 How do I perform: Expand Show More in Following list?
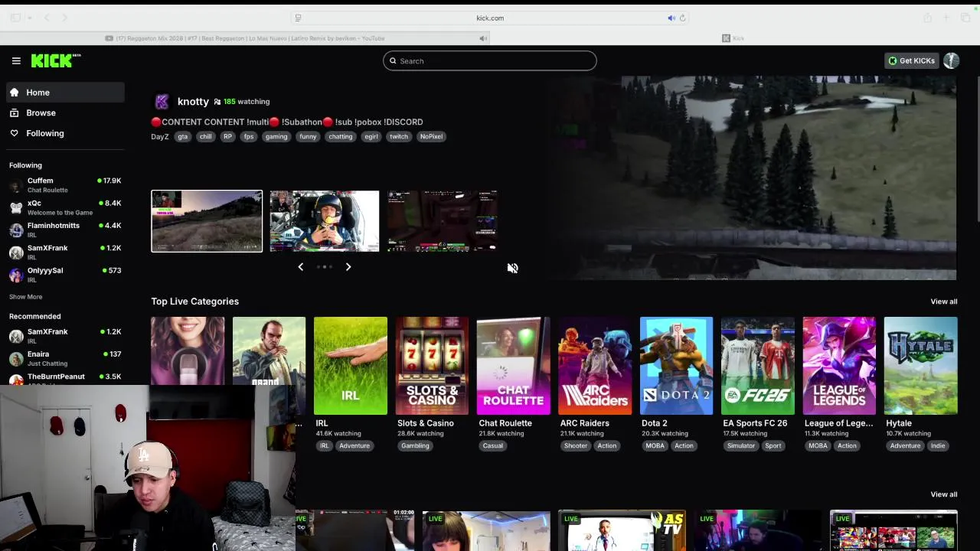tap(25, 297)
